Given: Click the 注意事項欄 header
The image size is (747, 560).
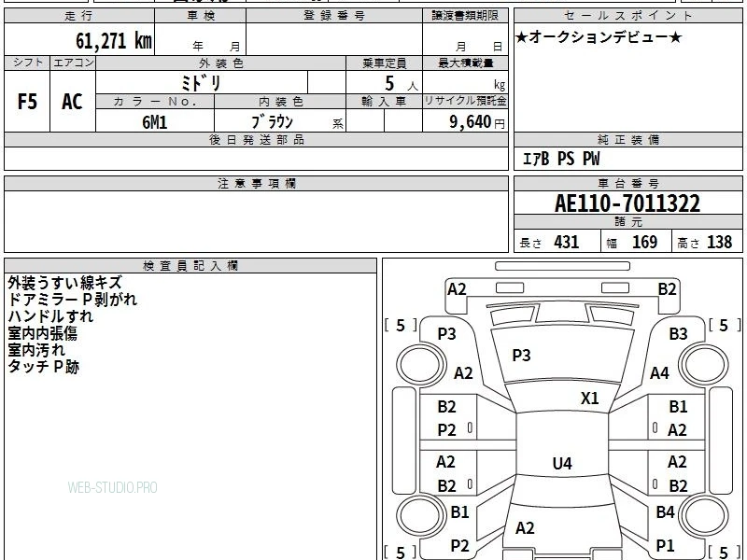Looking at the screenshot, I should [x=256, y=183].
